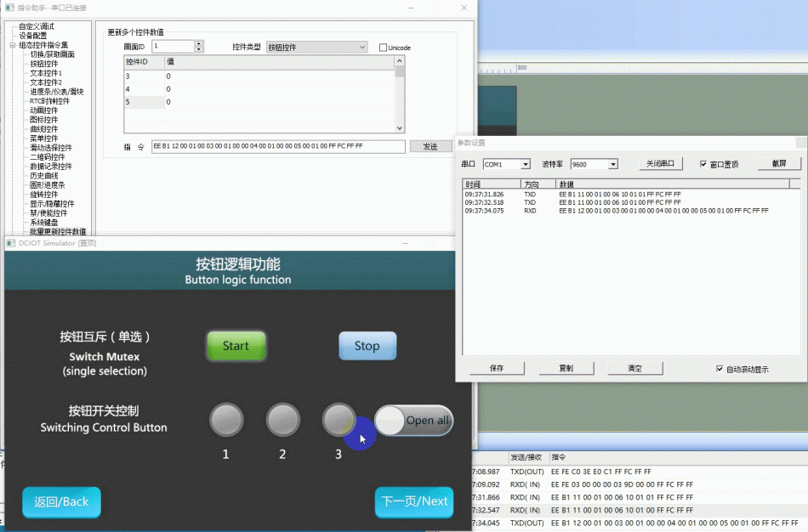Screen dimensions: 808x532
Task: Toggle 自动滚动显示 checkbox
Action: [x=720, y=369]
